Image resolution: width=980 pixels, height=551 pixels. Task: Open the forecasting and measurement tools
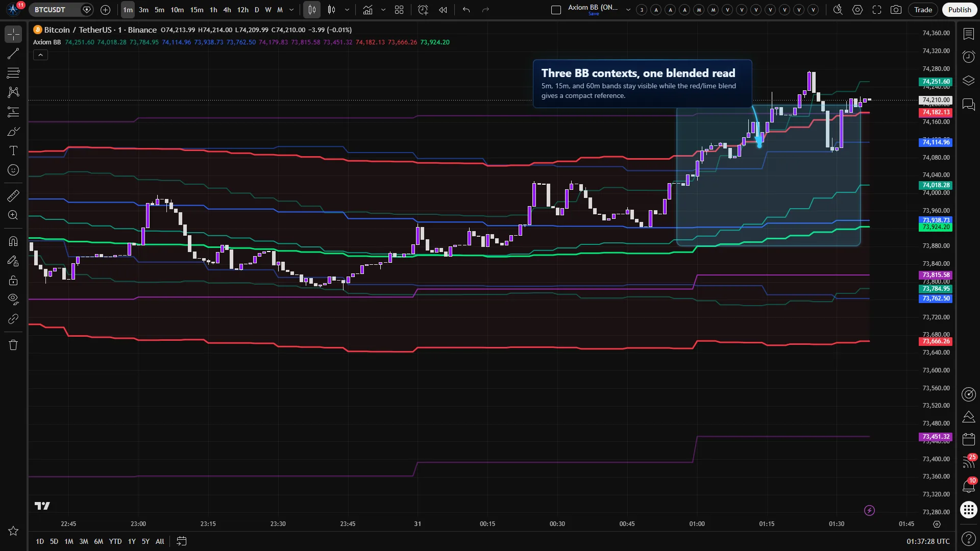click(13, 112)
